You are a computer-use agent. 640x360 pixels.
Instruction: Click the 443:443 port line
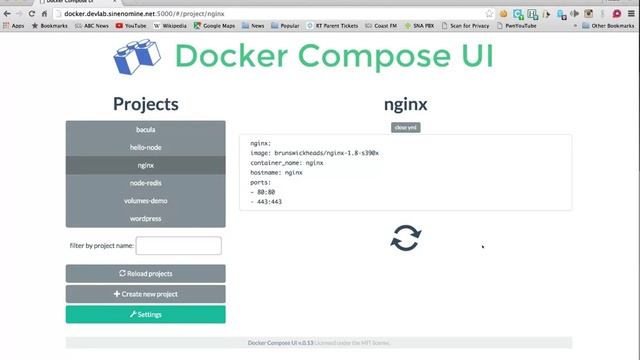[266, 202]
